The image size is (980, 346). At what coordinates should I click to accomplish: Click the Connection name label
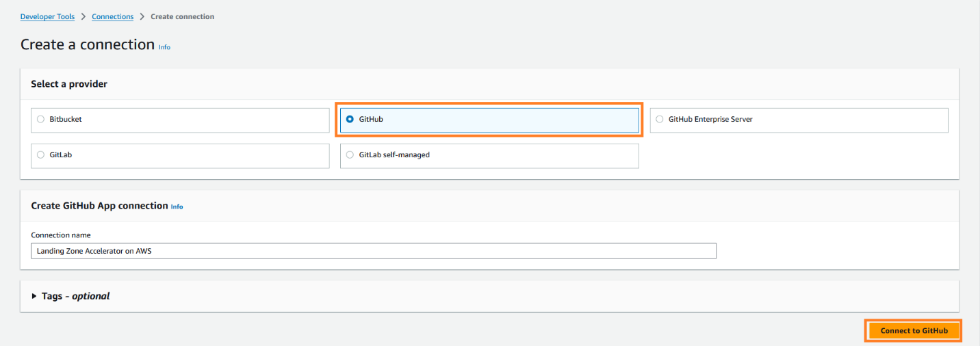[61, 235]
